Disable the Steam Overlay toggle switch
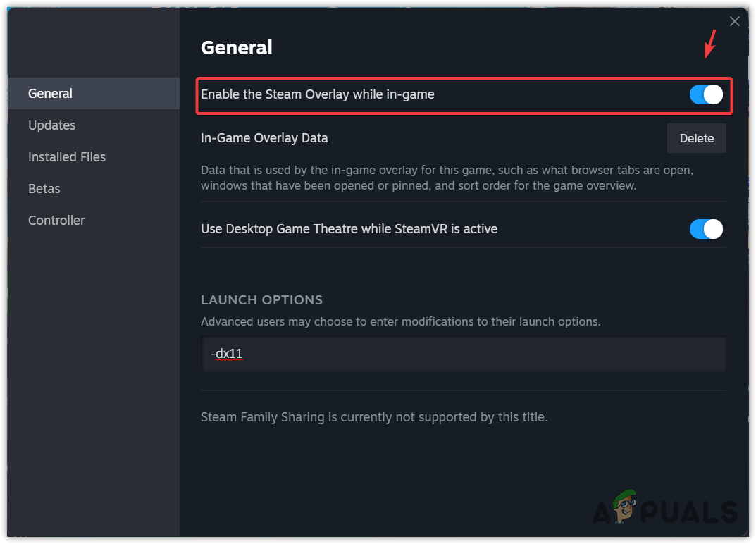 (x=706, y=94)
